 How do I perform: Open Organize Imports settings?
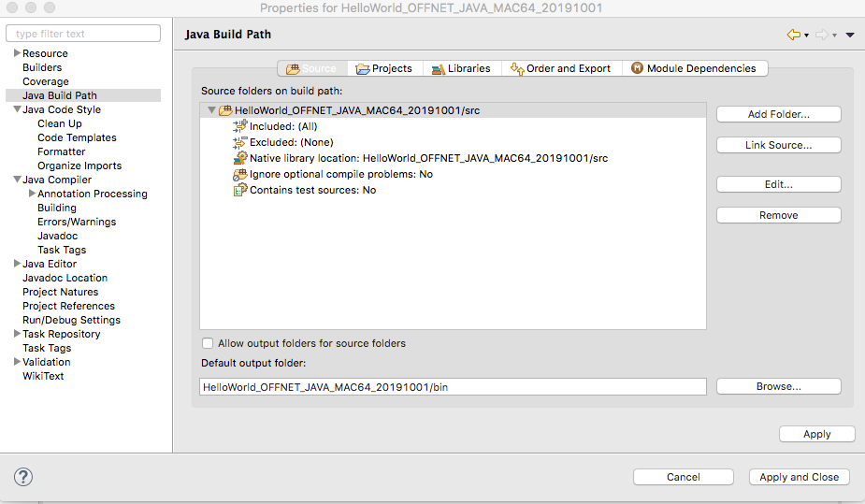pyautogui.click(x=79, y=166)
